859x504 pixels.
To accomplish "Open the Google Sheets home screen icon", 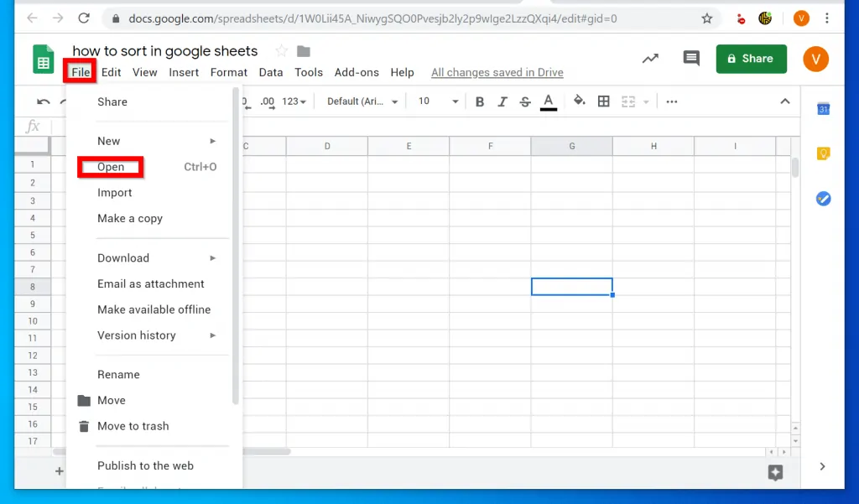I will coord(42,60).
